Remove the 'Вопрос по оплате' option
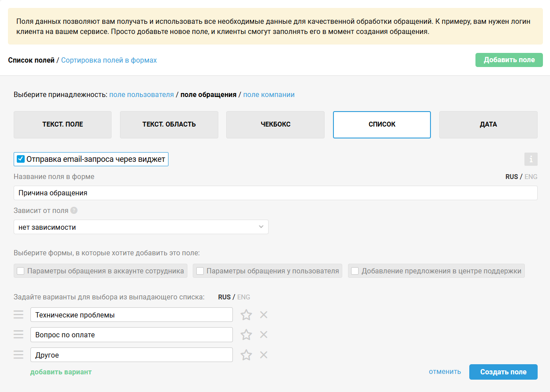The width and height of the screenshot is (550, 392). tap(264, 335)
